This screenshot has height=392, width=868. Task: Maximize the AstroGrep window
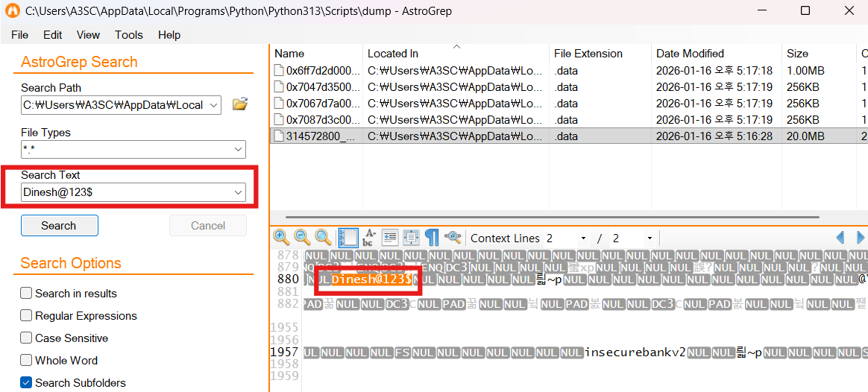tap(805, 10)
